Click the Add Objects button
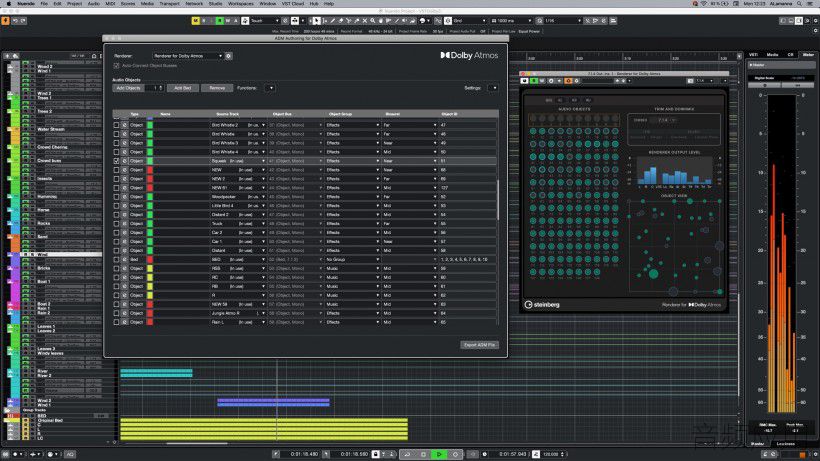Viewport: 820px width, 461px height. [128, 88]
